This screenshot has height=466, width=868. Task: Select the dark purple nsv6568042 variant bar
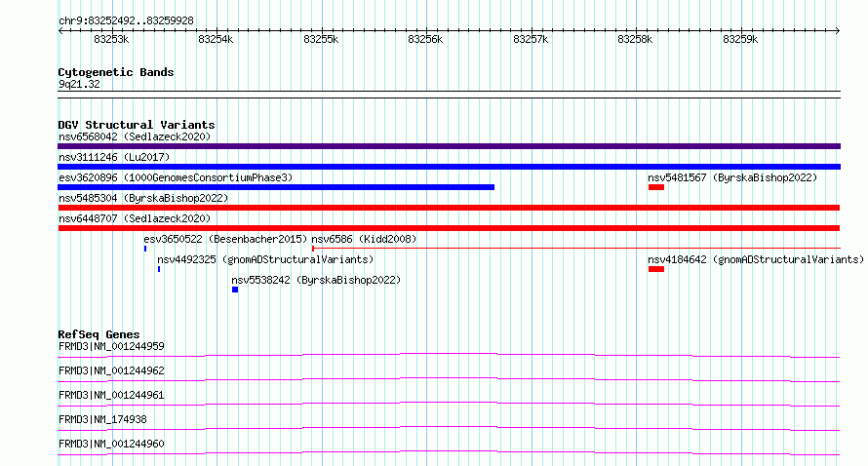(x=449, y=146)
